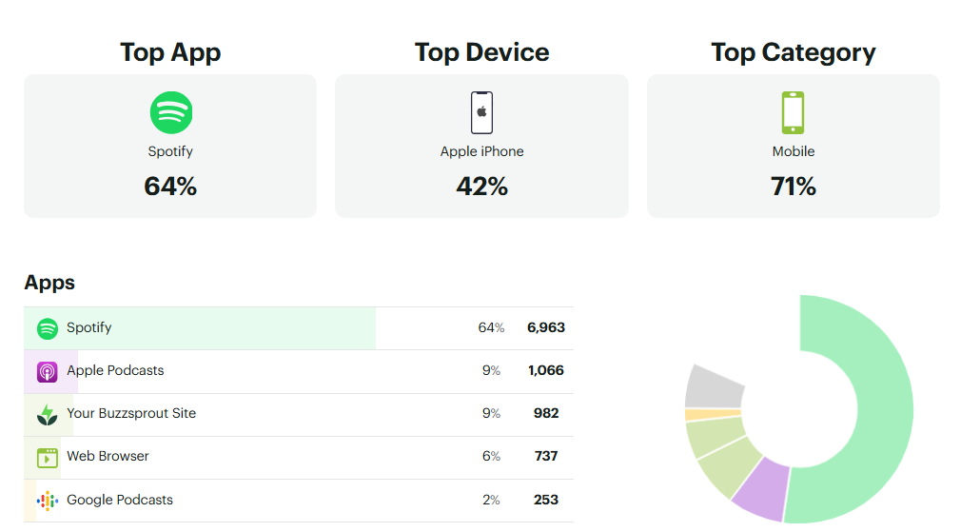This screenshot has height=532, width=980.
Task: Click the Google Podcasts icon
Action: [48, 501]
